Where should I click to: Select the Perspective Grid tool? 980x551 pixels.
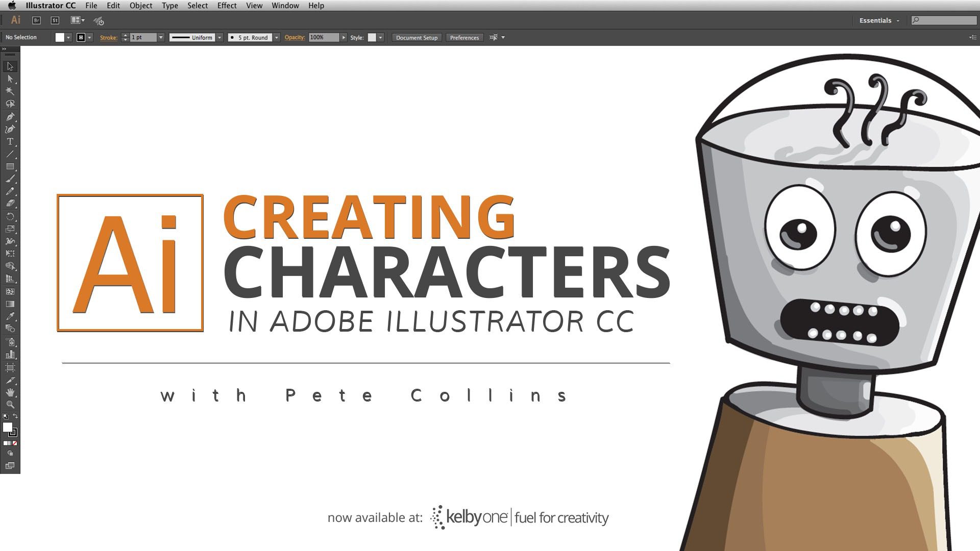point(10,279)
